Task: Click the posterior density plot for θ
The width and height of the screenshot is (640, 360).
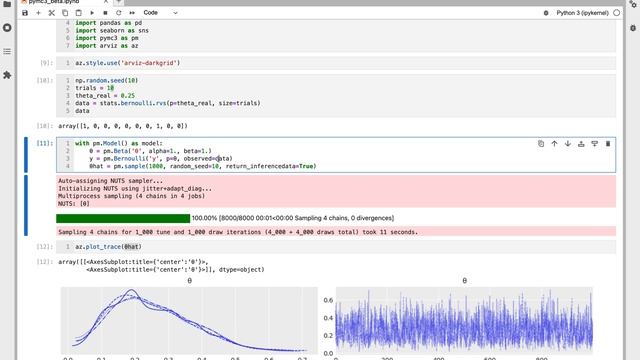Action: pyautogui.click(x=189, y=320)
